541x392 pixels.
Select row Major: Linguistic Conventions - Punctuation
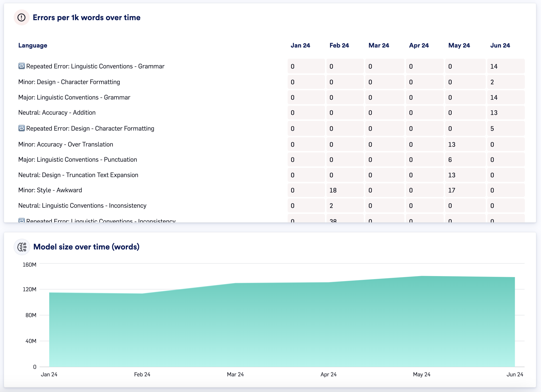271,159
